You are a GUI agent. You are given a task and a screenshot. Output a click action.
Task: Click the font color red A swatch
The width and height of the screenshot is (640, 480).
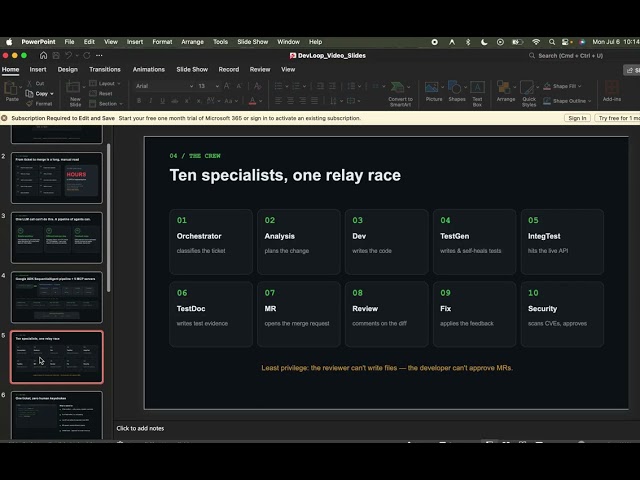click(x=253, y=101)
